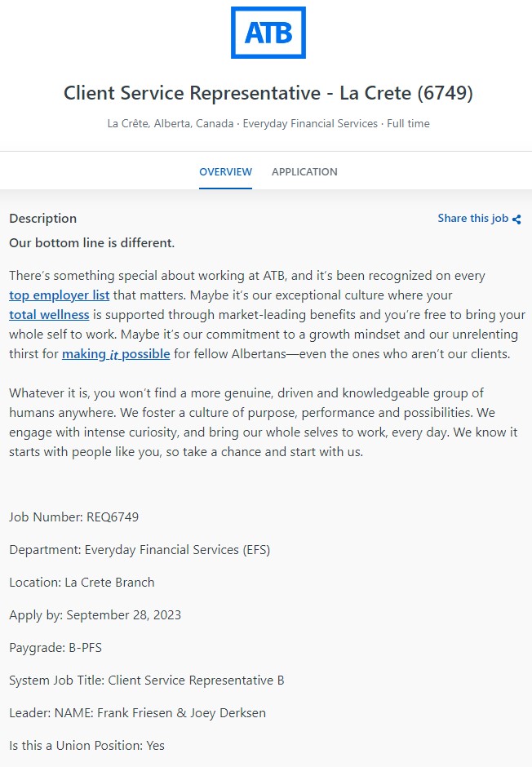This screenshot has width=532, height=767.
Task: Click the Job Number REQ6749 line
Action: (x=73, y=517)
